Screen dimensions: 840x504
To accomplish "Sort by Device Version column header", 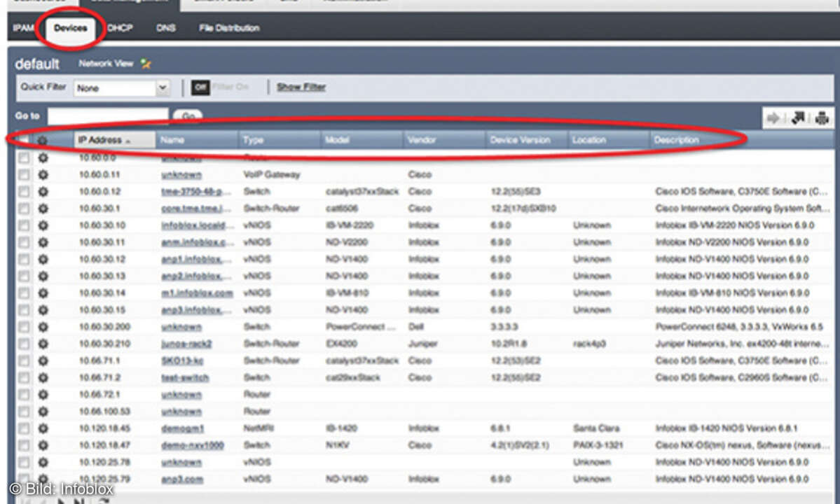I will coord(527,139).
